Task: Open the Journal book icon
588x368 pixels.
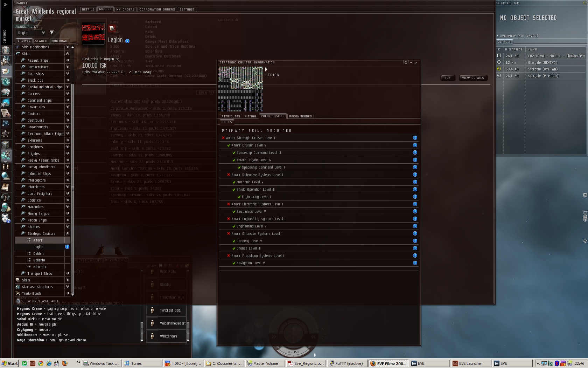Action: (6, 187)
